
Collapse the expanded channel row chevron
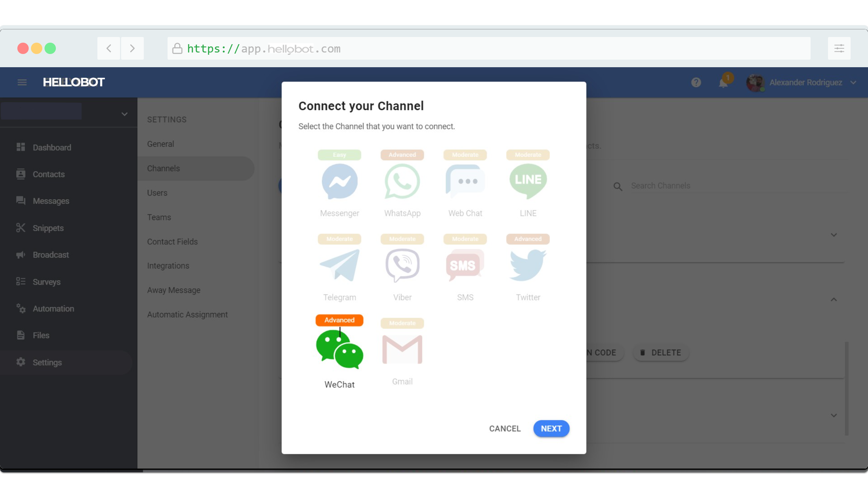click(x=834, y=299)
